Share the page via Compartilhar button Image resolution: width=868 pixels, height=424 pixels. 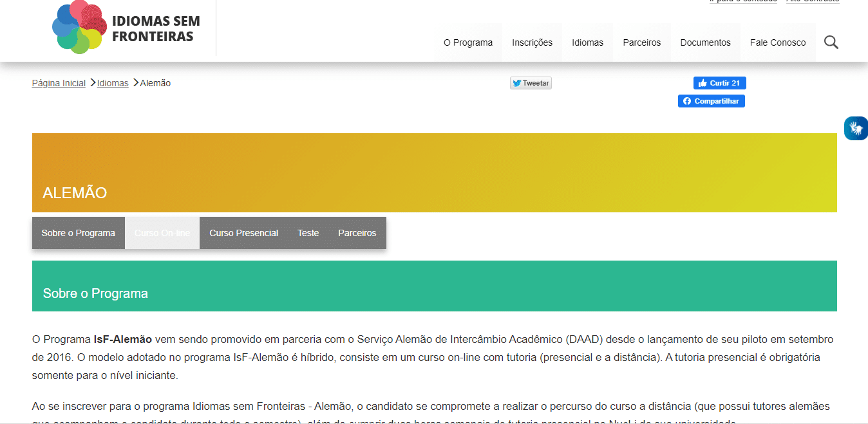click(x=712, y=101)
